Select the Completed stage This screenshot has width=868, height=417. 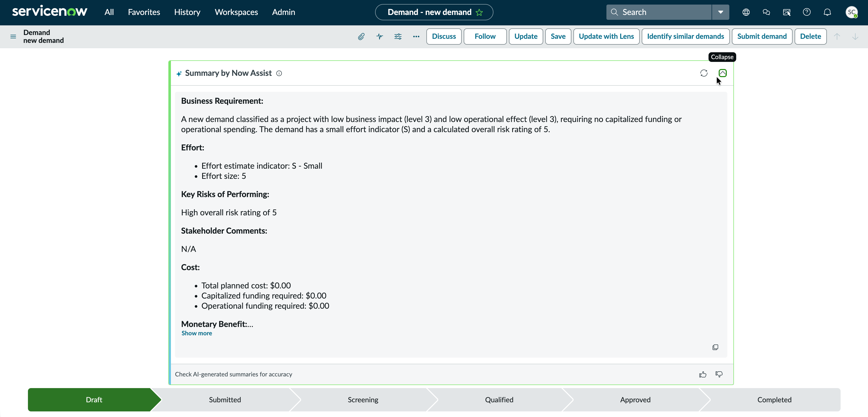click(774, 400)
